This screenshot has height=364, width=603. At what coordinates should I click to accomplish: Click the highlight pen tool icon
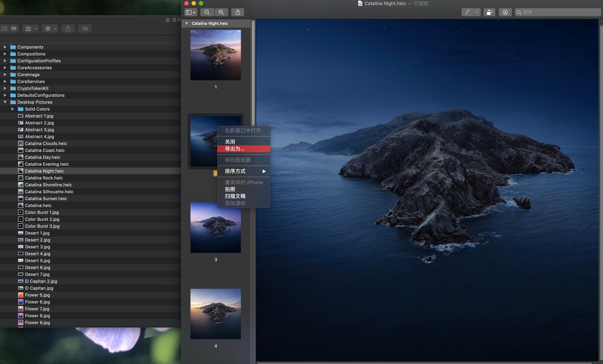(x=467, y=12)
